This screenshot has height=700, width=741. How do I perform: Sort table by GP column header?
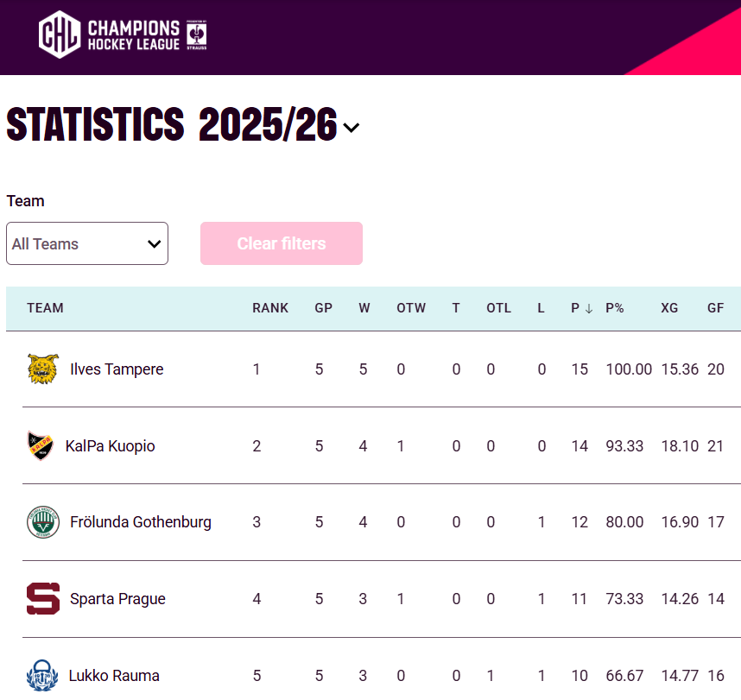coord(323,308)
